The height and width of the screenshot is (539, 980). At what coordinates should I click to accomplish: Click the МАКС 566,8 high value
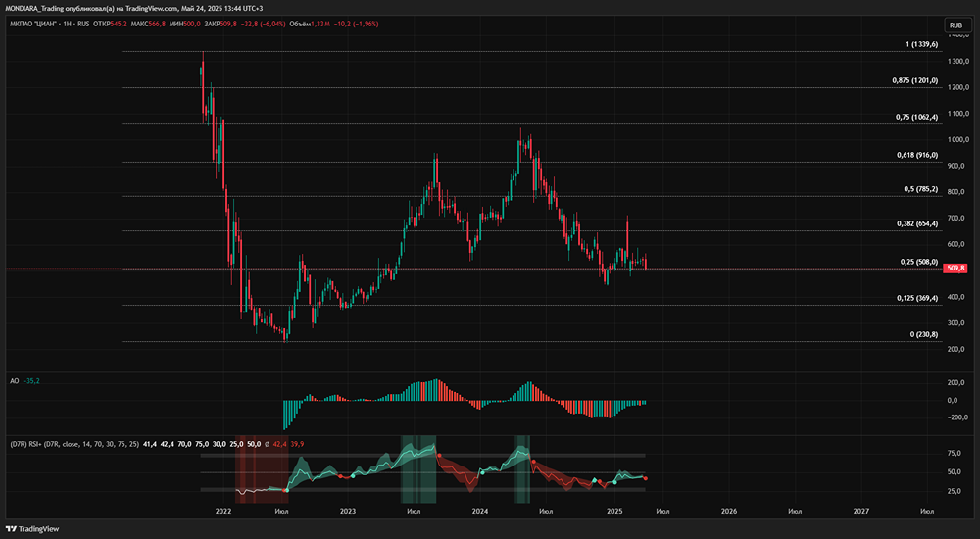148,24
